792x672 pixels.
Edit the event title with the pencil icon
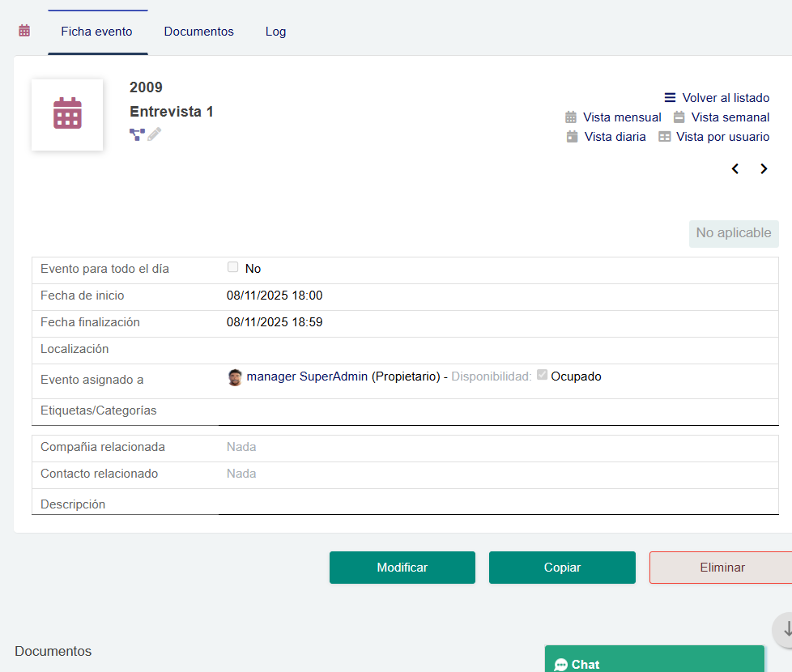click(x=154, y=135)
